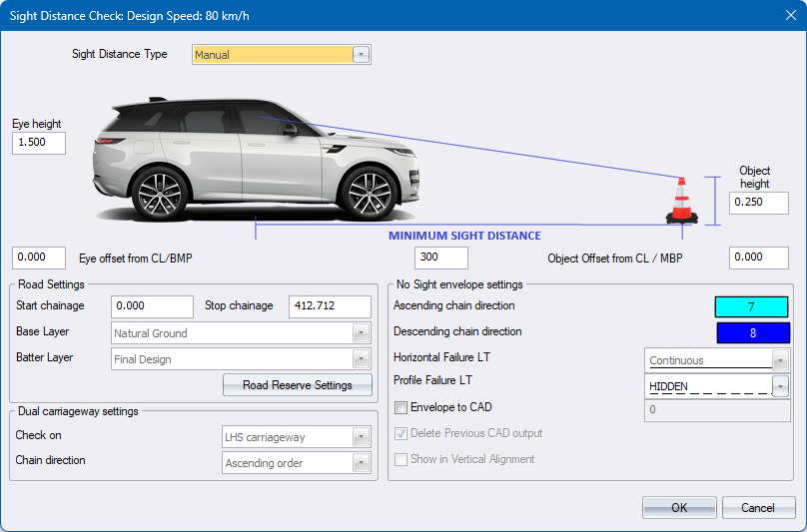Click the Stop chainage input field

click(x=330, y=306)
